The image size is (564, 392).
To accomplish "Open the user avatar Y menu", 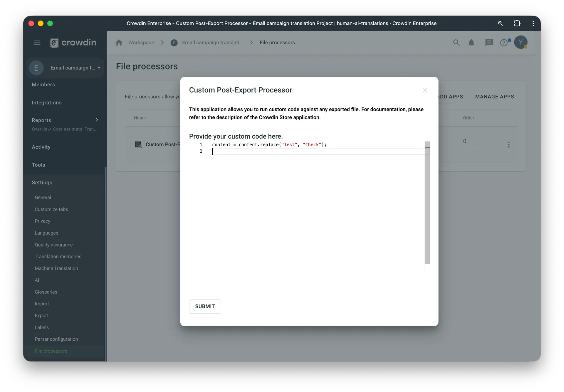I will (521, 43).
